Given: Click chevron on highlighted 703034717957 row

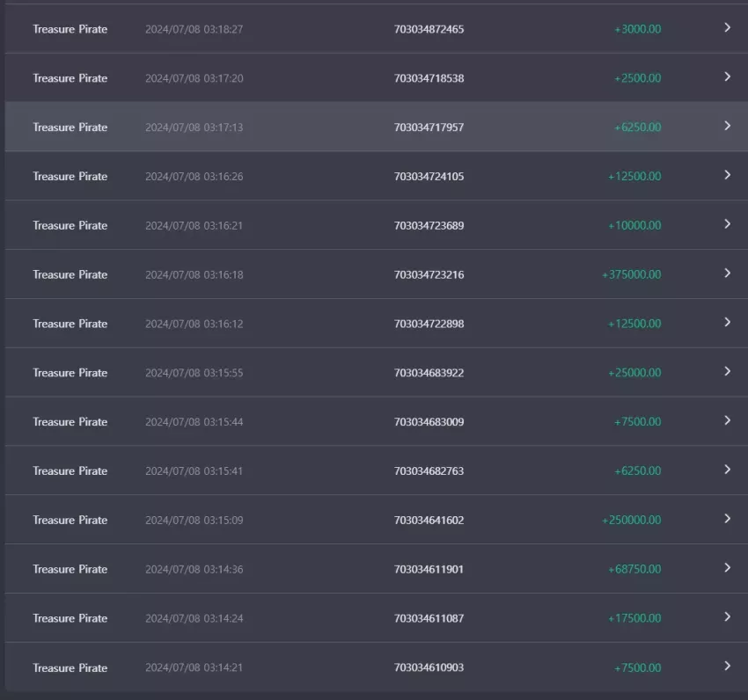Looking at the screenshot, I should 727,126.
